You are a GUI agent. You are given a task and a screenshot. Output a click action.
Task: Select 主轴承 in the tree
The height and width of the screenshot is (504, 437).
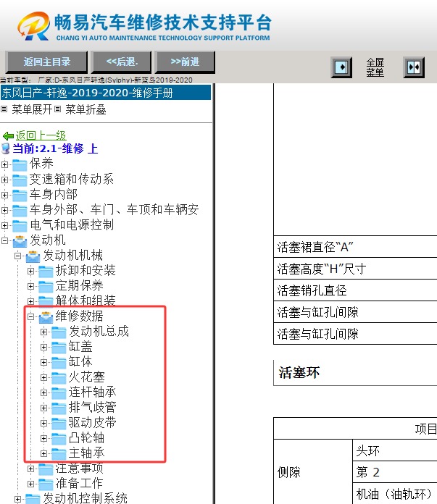point(86,453)
